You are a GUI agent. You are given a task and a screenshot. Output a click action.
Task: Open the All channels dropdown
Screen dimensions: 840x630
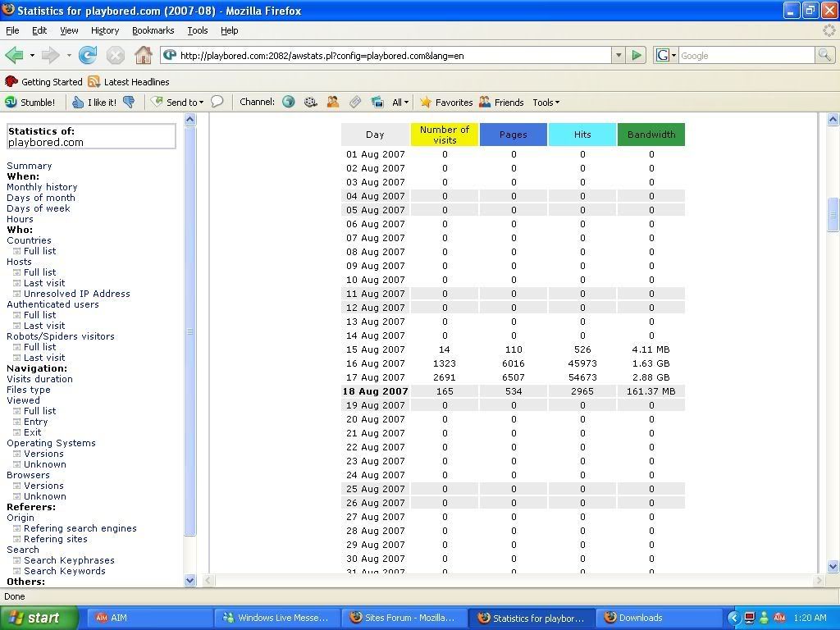(x=400, y=103)
